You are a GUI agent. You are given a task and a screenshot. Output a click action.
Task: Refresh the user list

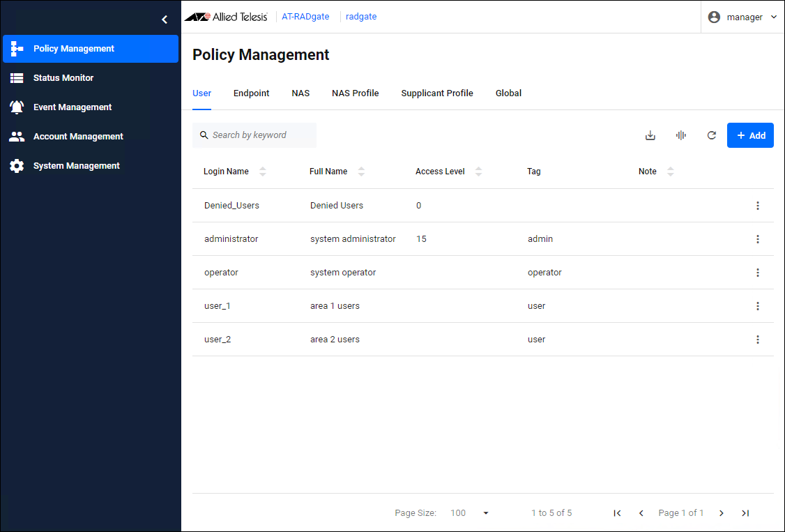click(711, 135)
